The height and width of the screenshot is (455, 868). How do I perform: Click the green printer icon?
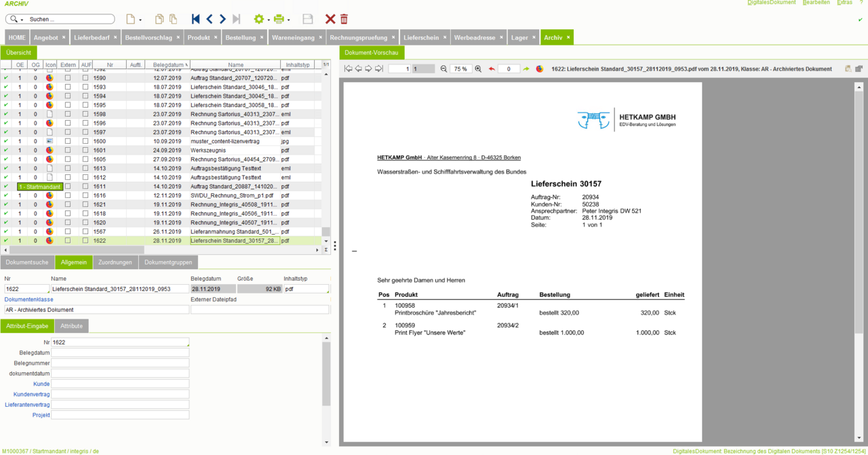pyautogui.click(x=279, y=19)
